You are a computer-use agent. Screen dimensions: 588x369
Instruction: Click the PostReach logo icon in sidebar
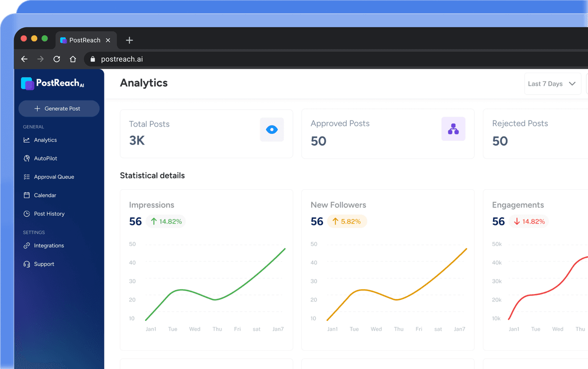pyautogui.click(x=27, y=83)
